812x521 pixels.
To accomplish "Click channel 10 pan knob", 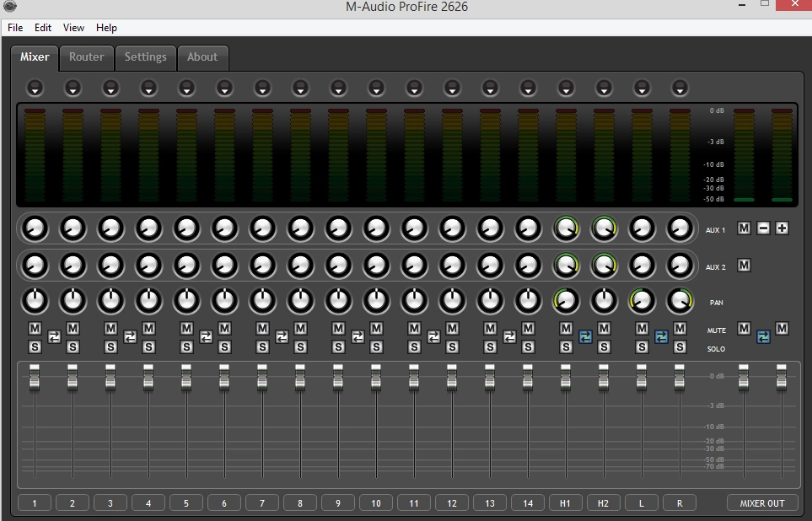I will click(x=376, y=301).
